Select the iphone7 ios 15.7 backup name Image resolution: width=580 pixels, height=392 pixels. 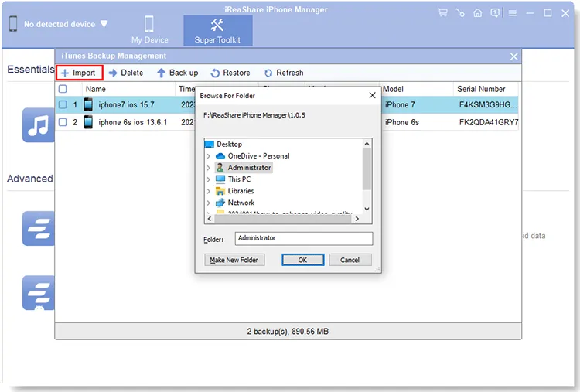click(126, 104)
